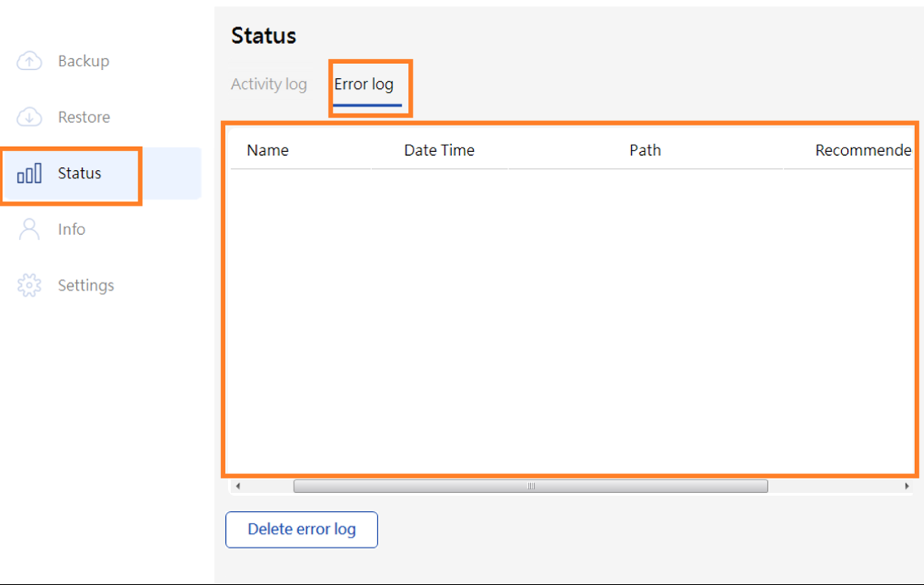Click the Backup cloud upload icon
This screenshot has height=585, width=924.
point(29,61)
